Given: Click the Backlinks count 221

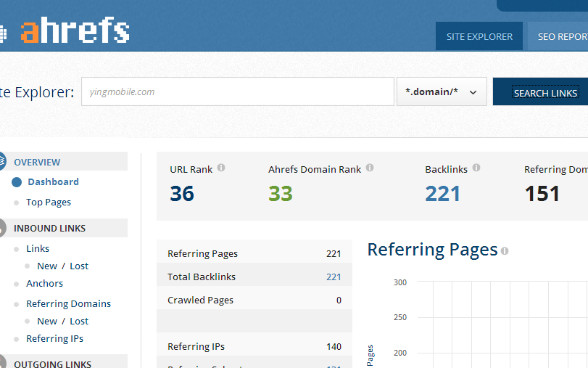Looking at the screenshot, I should pyautogui.click(x=442, y=194).
